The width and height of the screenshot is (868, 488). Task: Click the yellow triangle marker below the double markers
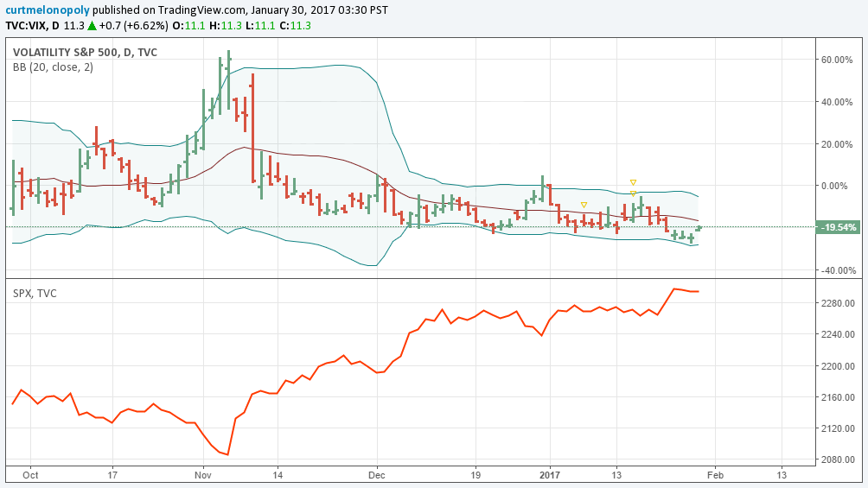pyautogui.click(x=584, y=206)
